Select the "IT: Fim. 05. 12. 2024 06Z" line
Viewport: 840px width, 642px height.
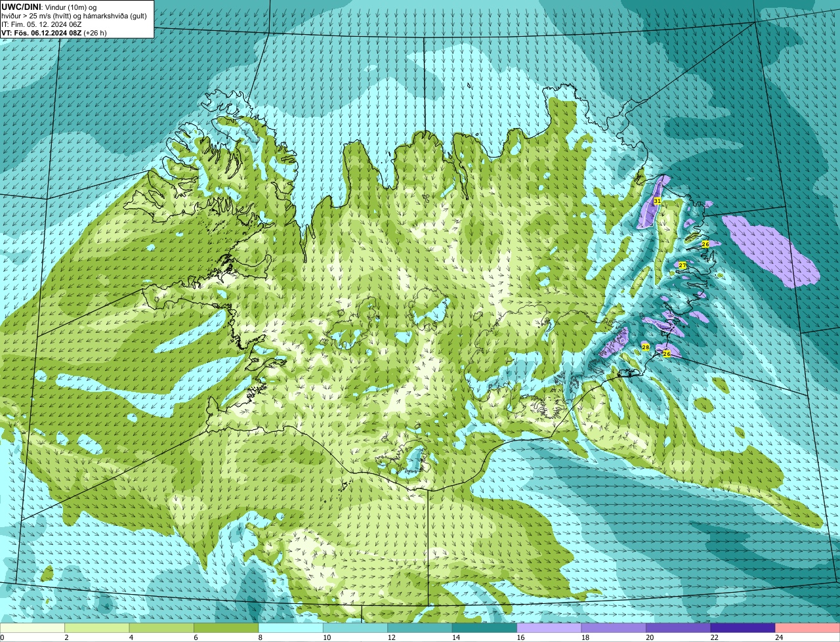pyautogui.click(x=42, y=24)
